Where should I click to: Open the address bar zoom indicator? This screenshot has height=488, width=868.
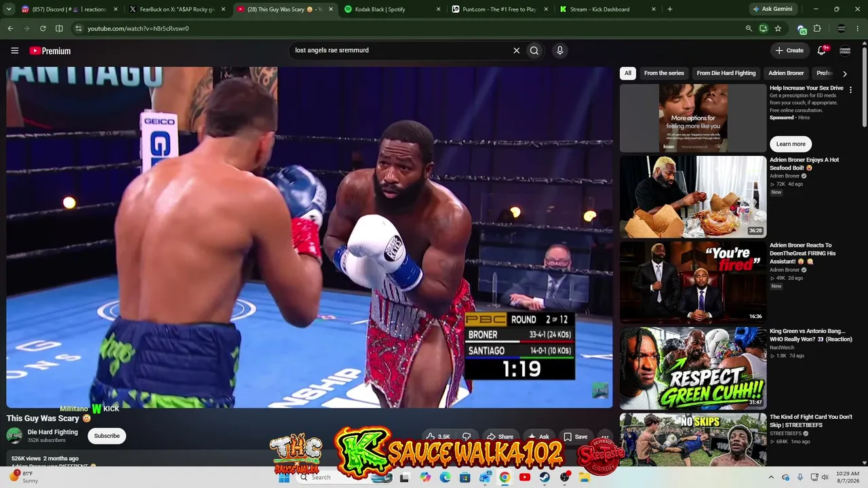point(749,28)
